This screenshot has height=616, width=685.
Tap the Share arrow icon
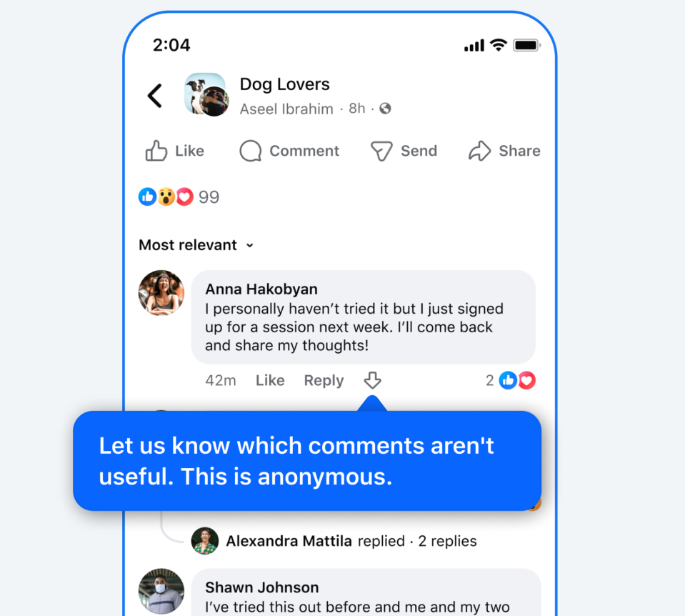pos(480,151)
